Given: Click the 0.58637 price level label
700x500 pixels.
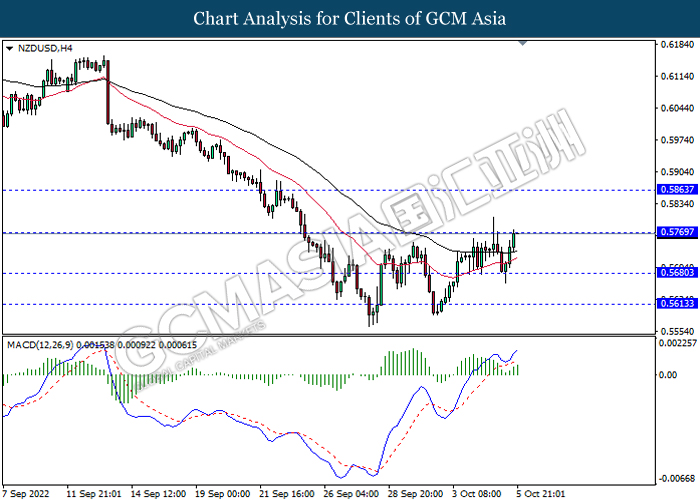Looking at the screenshot, I should pyautogui.click(x=677, y=189).
